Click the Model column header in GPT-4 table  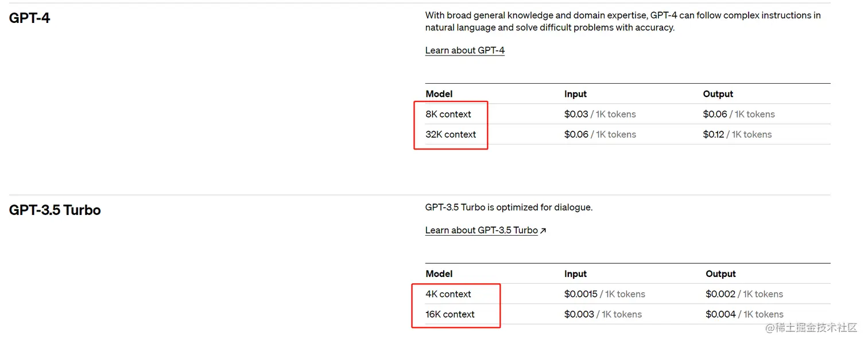pyautogui.click(x=439, y=94)
